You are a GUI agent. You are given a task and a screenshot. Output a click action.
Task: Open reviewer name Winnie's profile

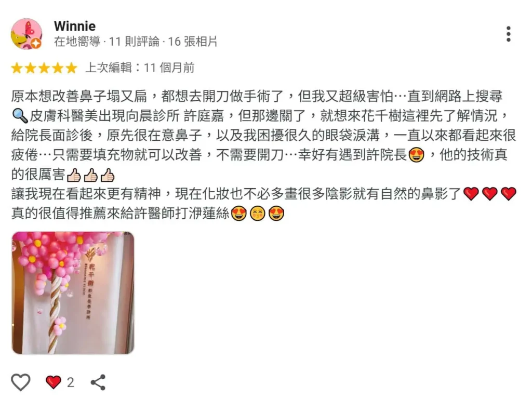tap(75, 26)
